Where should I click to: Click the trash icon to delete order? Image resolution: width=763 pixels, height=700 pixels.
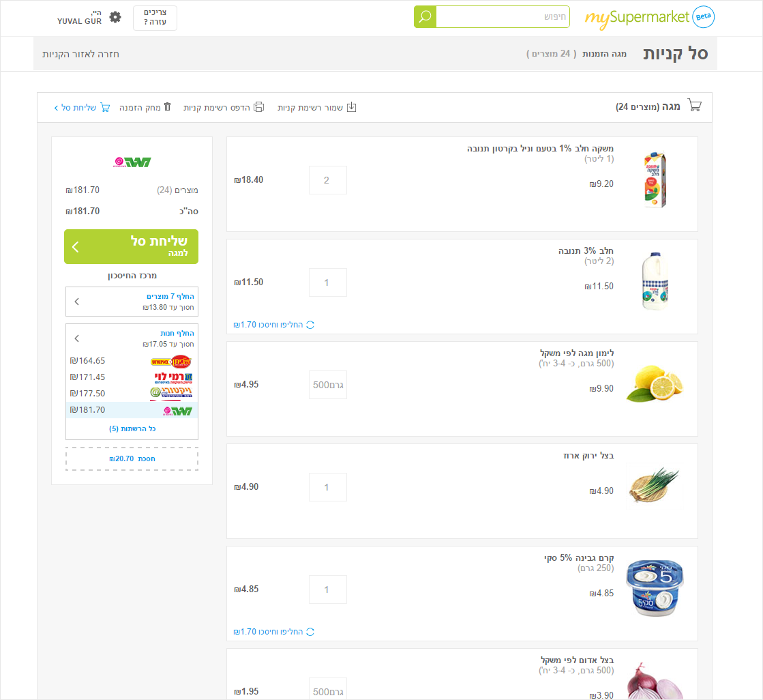(x=167, y=106)
